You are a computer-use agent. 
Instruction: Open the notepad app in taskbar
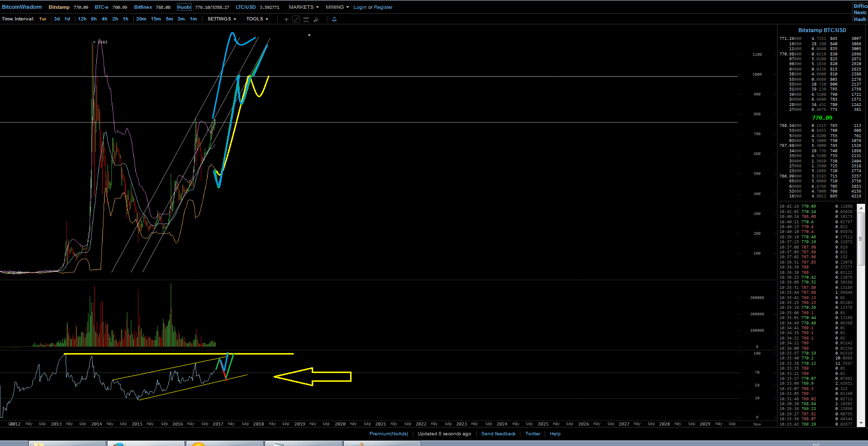(304, 444)
